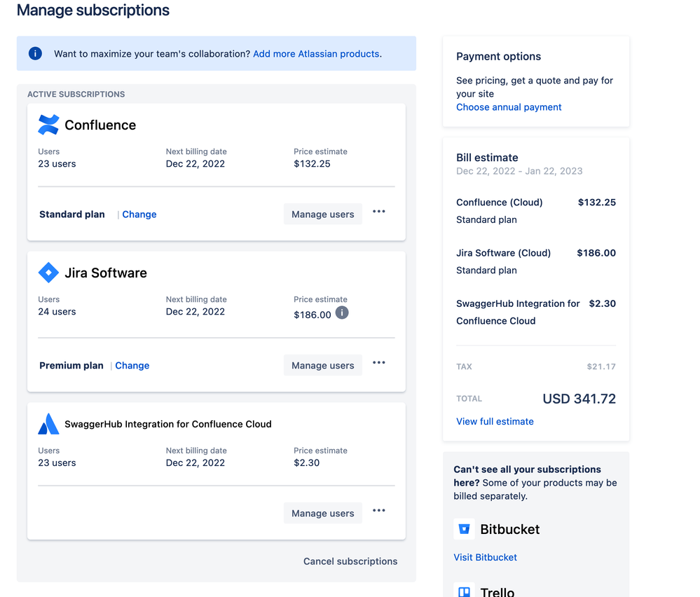The height and width of the screenshot is (597, 700).
Task: Click Jira Software (Cloud) line in bill estimate
Action: click(x=504, y=253)
